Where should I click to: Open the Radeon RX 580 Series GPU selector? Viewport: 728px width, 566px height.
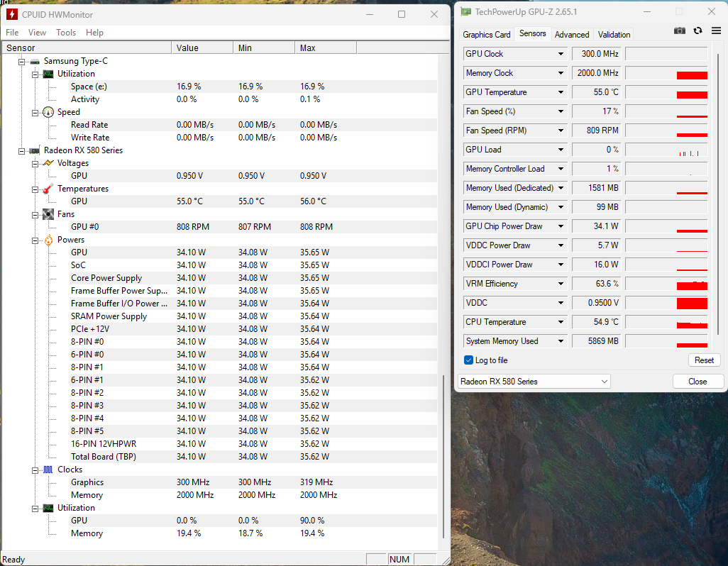click(534, 382)
